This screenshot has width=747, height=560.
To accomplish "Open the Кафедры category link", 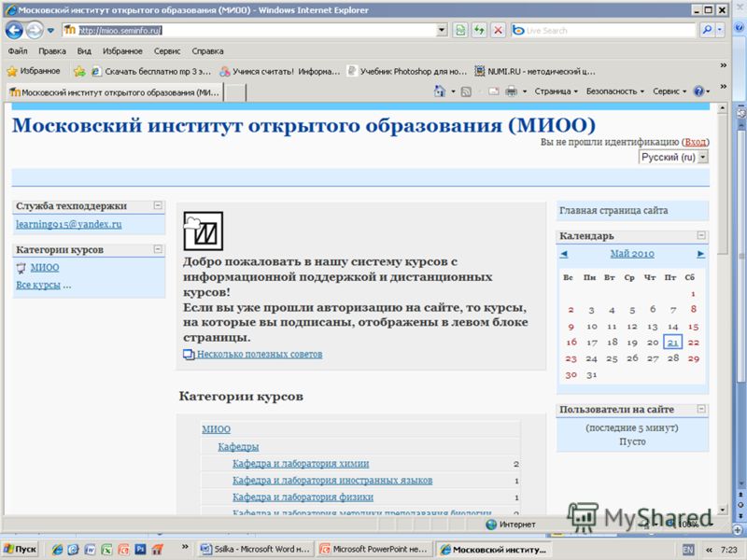I will click(238, 447).
